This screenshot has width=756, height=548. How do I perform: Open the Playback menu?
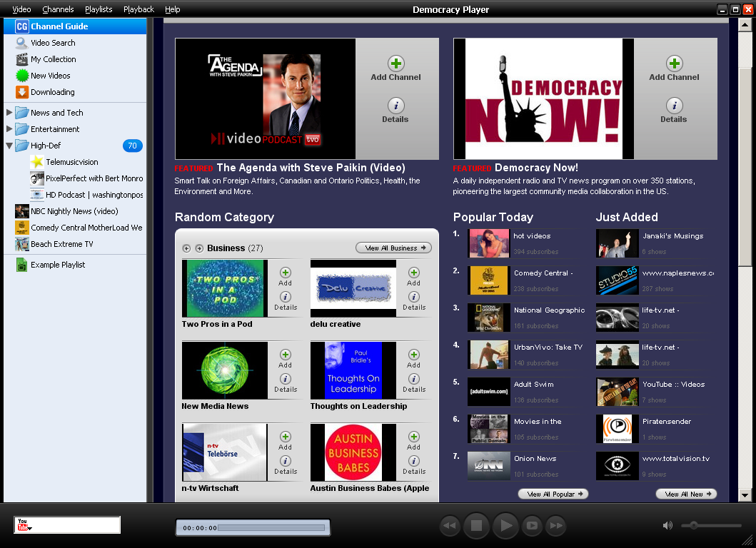[139, 9]
